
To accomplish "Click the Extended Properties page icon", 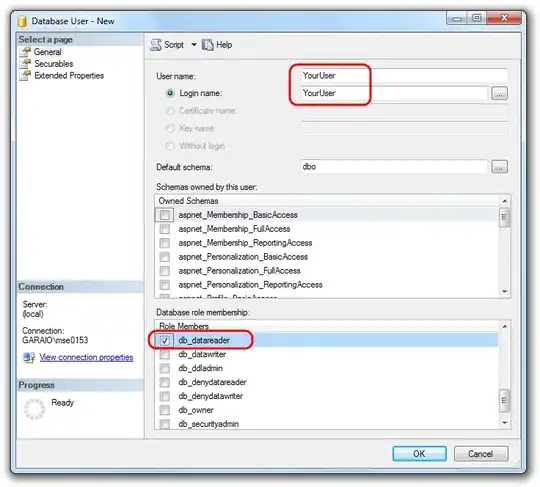I will [x=25, y=75].
